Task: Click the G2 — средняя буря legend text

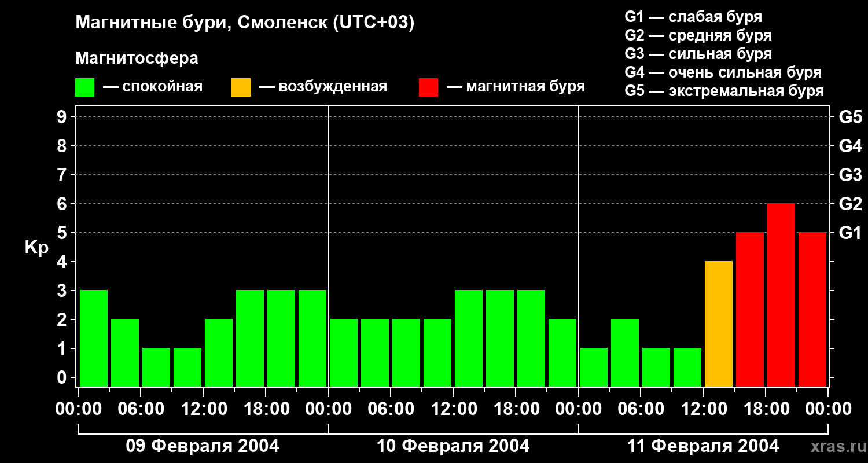Action: pos(698,35)
